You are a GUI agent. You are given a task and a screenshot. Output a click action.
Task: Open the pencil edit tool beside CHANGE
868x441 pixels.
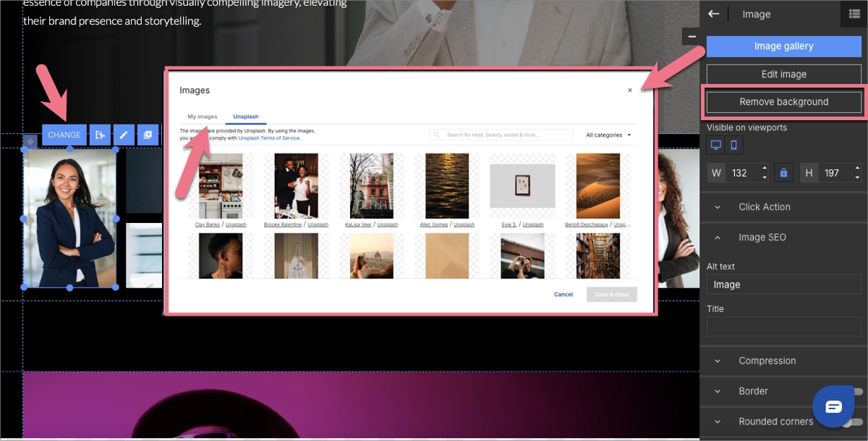(124, 135)
